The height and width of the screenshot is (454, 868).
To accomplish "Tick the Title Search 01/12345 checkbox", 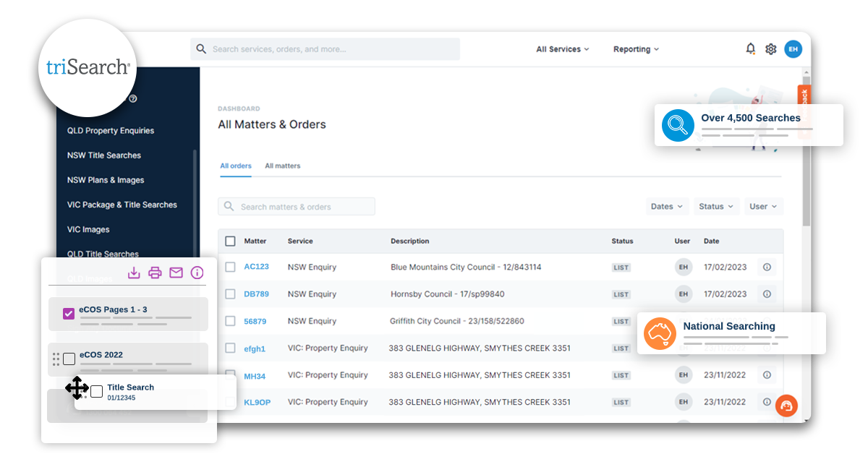I will coord(97,391).
